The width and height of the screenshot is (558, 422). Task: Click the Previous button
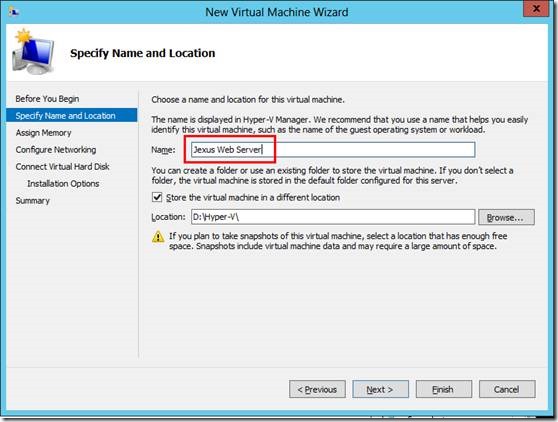click(317, 389)
